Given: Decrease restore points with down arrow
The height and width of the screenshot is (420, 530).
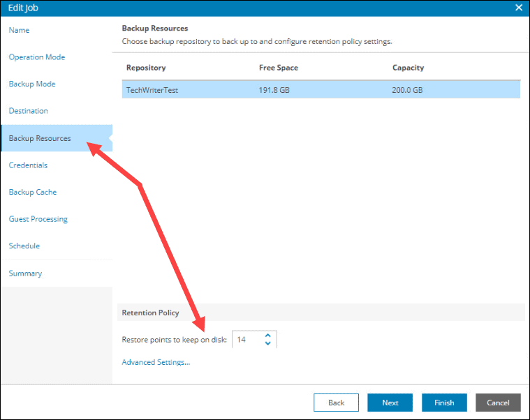Looking at the screenshot, I should coord(267,343).
